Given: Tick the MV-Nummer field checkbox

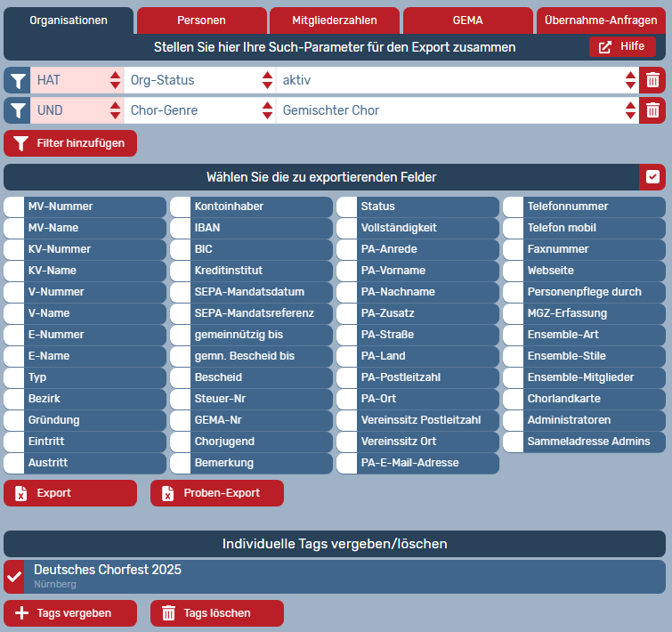Looking at the screenshot, I should point(14,207).
